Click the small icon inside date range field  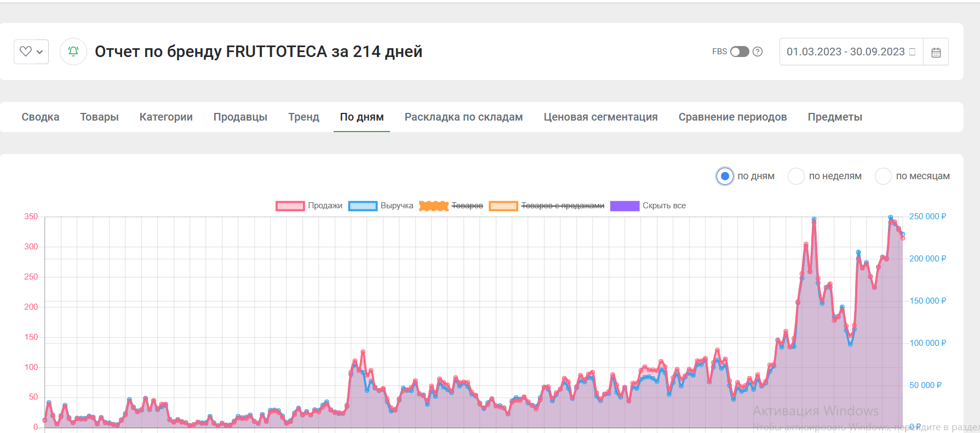(x=912, y=52)
